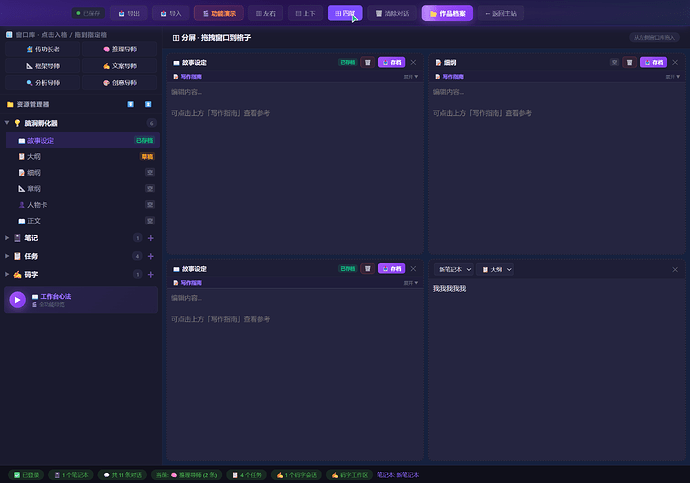
Task: Expand dropdown at right of top-left pane guide bar
Action: [x=411, y=77]
